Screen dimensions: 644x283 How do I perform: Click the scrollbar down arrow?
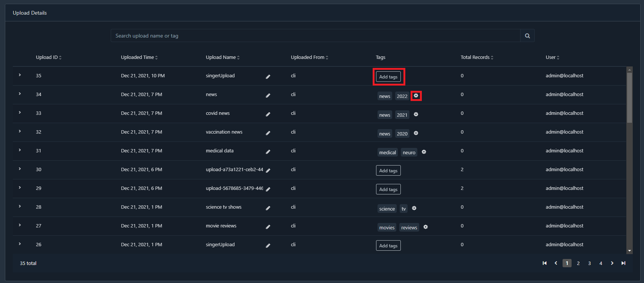pos(630,251)
